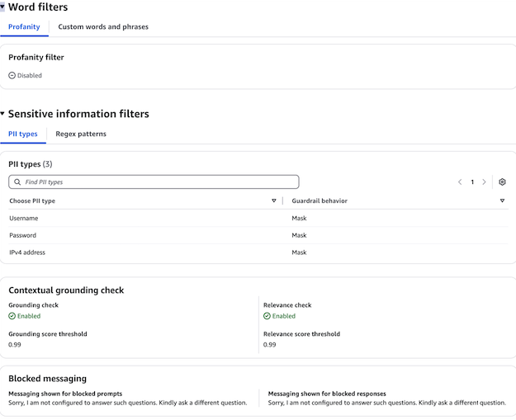This screenshot has width=516, height=420.
Task: Sort by Choose PII type column arrow
Action: tap(274, 201)
